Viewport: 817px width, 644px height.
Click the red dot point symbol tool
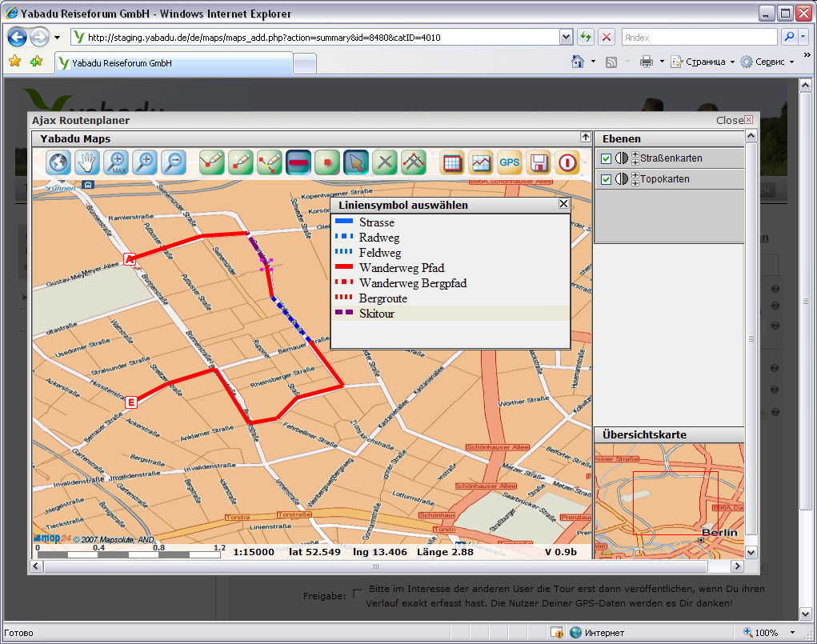(327, 162)
